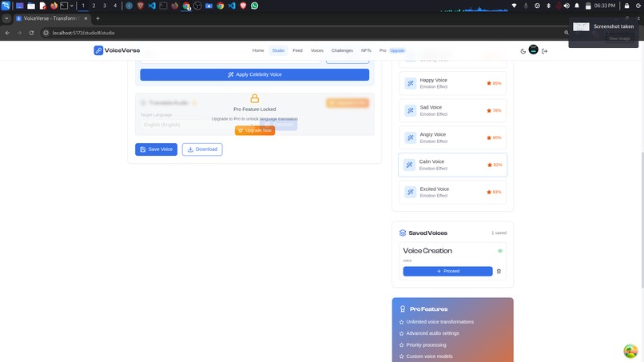
Task: Reload the page with refresh icon
Action: point(31,33)
